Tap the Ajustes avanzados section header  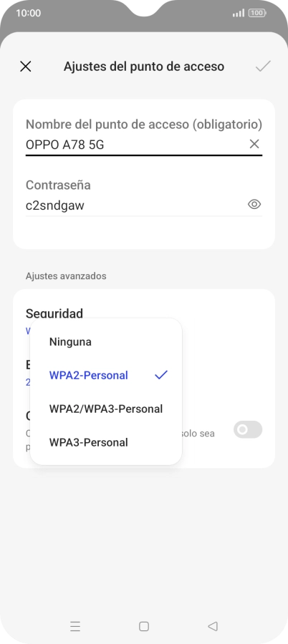click(66, 276)
